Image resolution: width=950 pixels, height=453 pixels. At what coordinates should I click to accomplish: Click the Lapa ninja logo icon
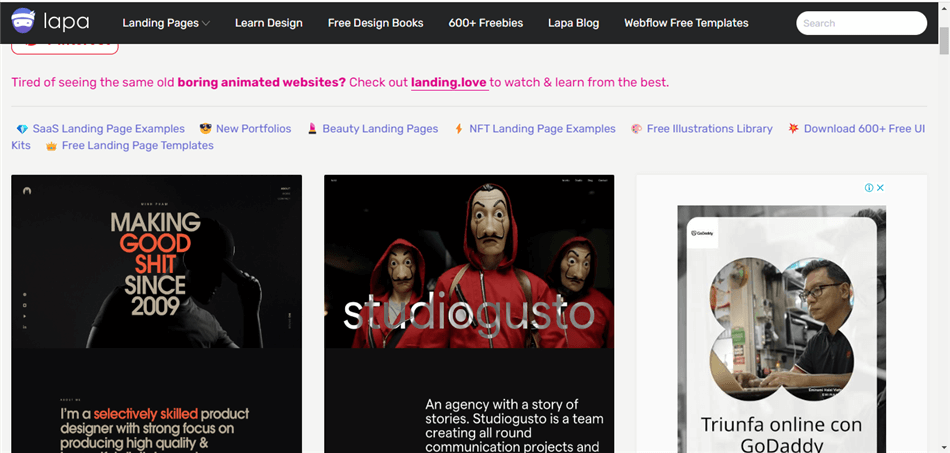pos(23,21)
